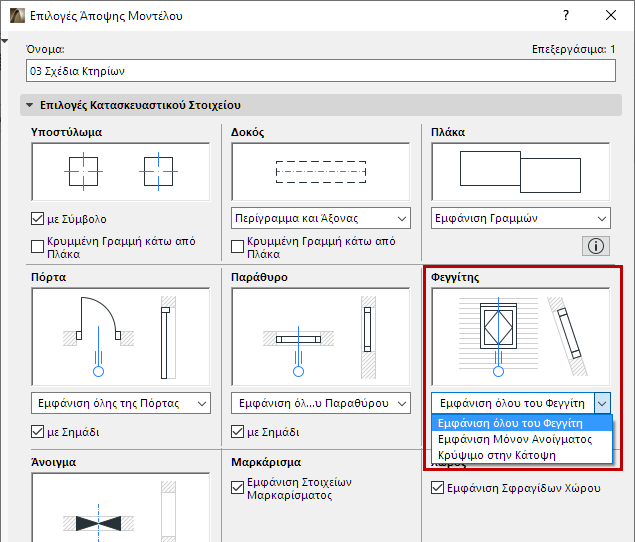This screenshot has width=635, height=542.
Task: Click the info icon under Πλάκα
Action: click(596, 246)
